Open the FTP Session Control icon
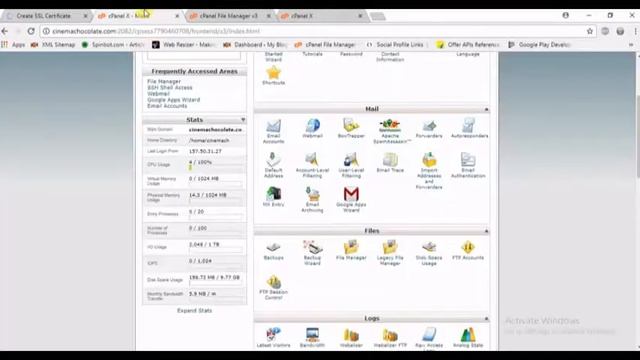Viewport: 640px width, 360px height. 273,282
